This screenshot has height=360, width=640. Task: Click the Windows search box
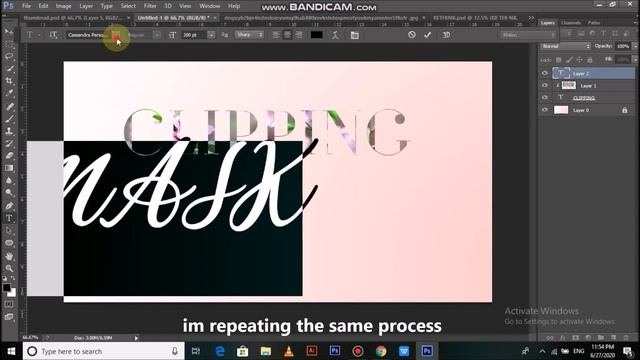104,351
